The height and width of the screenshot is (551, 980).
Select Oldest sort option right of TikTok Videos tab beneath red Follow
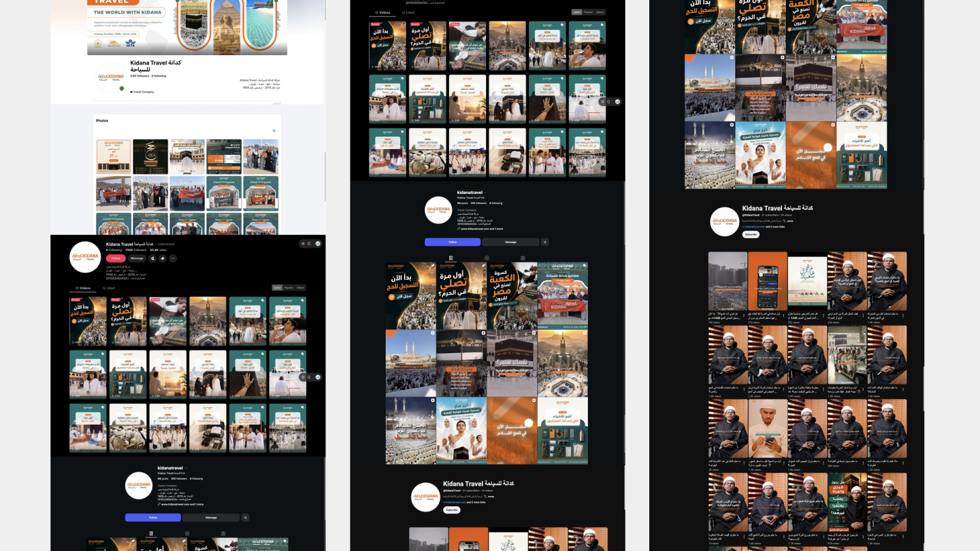coord(300,288)
